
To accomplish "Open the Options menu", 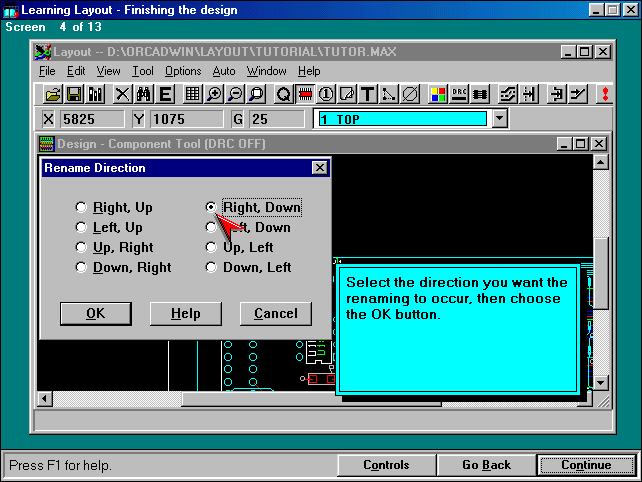I will [183, 71].
